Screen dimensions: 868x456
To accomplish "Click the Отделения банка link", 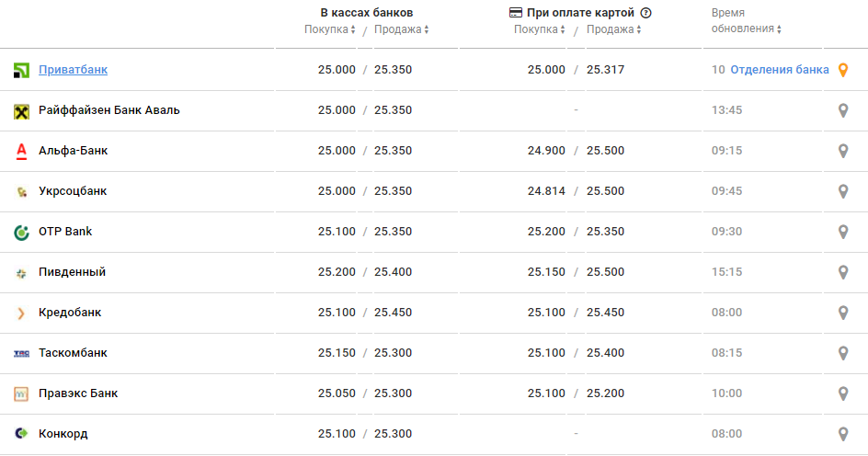I will coord(780,70).
